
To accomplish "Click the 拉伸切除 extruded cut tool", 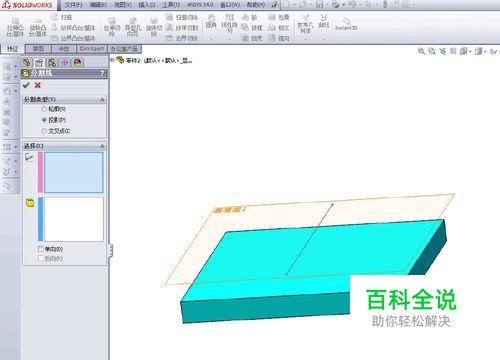I will click(112, 27).
